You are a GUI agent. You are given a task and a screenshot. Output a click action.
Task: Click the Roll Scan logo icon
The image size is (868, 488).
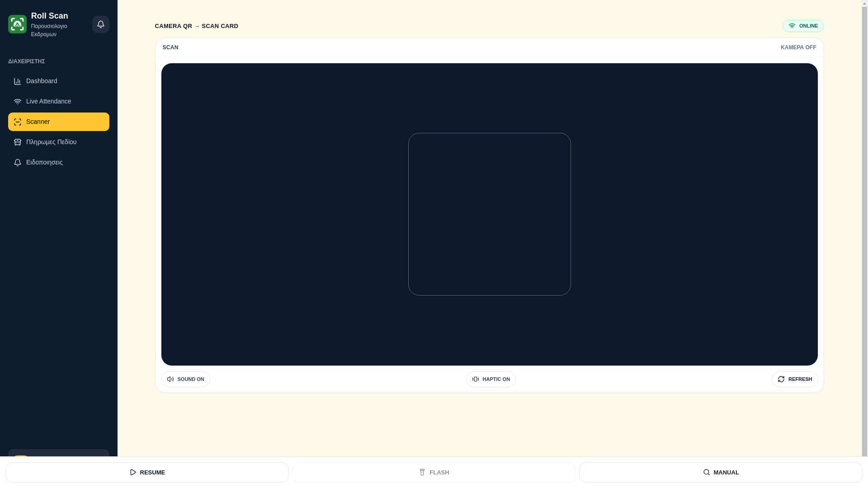pos(17,24)
